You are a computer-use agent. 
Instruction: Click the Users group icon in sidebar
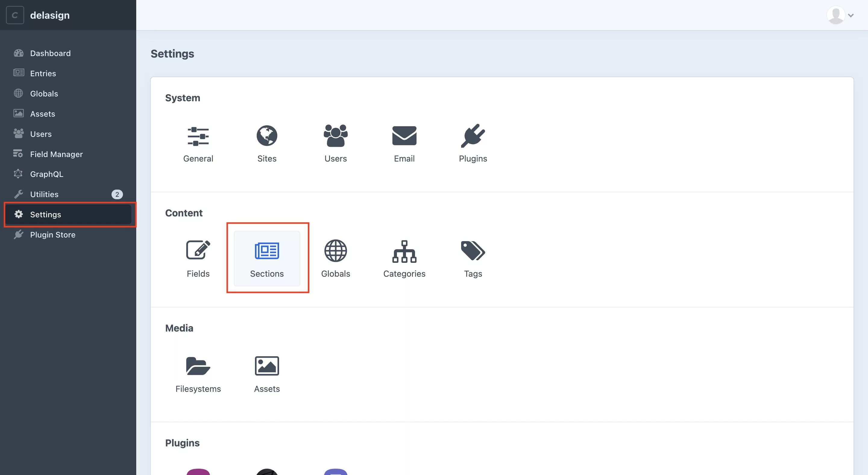(x=18, y=134)
